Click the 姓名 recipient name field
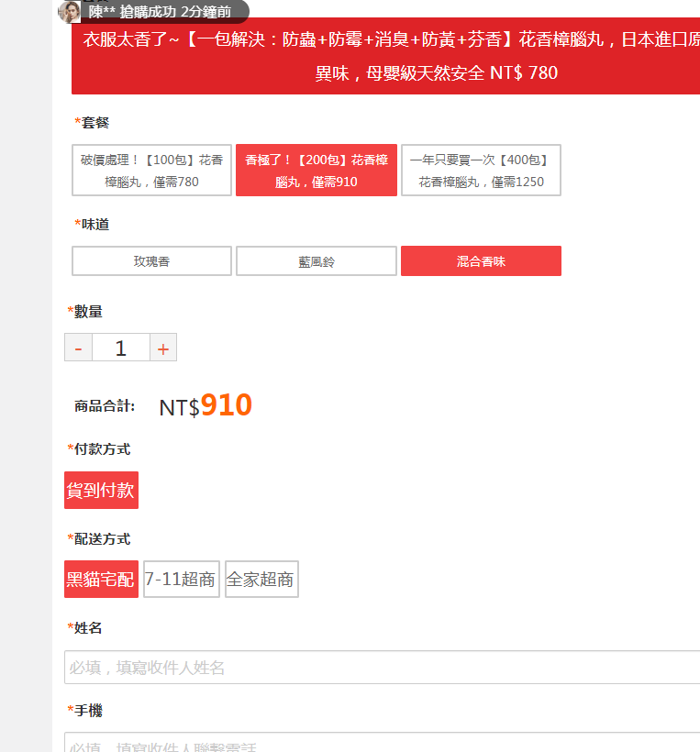700x752 pixels. pyautogui.click(x=382, y=668)
